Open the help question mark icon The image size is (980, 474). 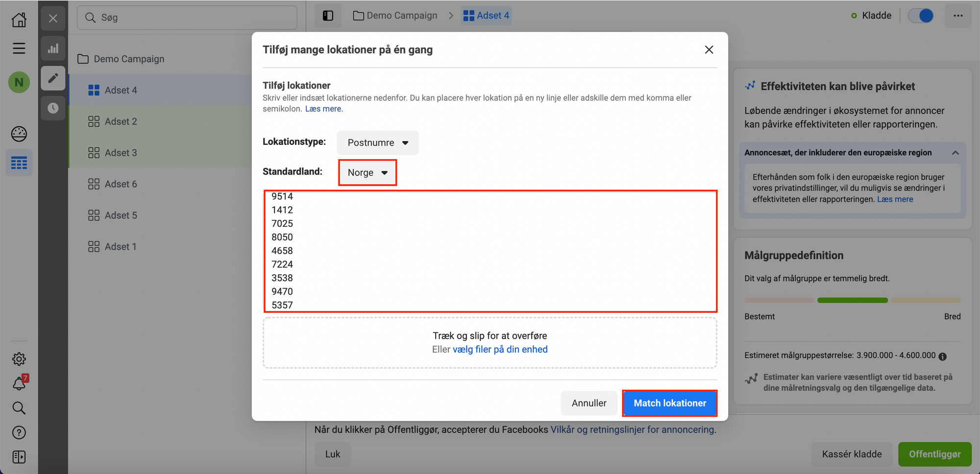tap(19, 432)
